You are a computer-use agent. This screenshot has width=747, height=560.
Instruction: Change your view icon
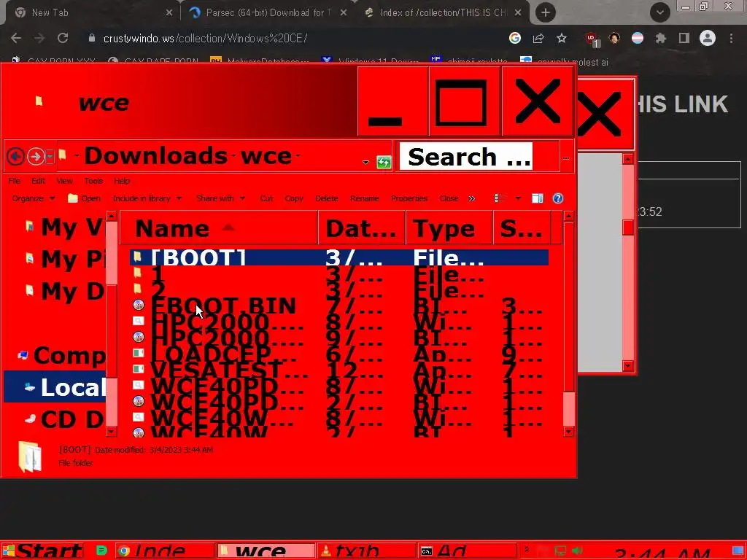tap(500, 198)
